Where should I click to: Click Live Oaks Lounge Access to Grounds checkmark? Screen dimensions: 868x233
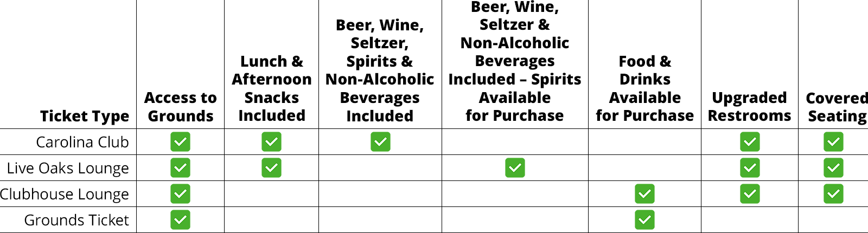180,168
